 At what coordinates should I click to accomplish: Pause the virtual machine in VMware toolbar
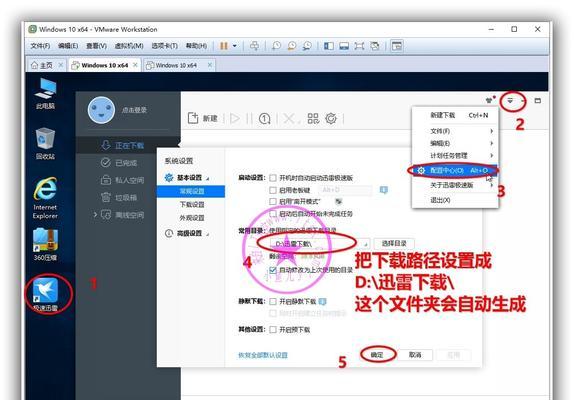223,46
